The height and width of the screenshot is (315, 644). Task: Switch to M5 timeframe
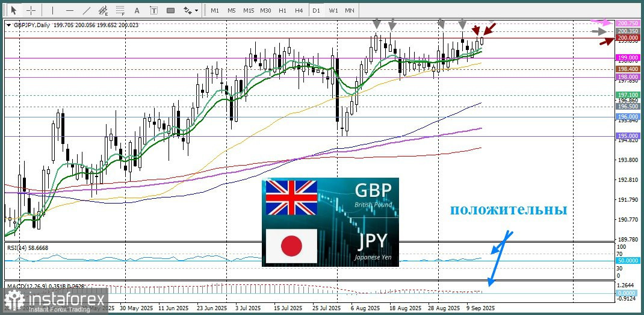232,11
